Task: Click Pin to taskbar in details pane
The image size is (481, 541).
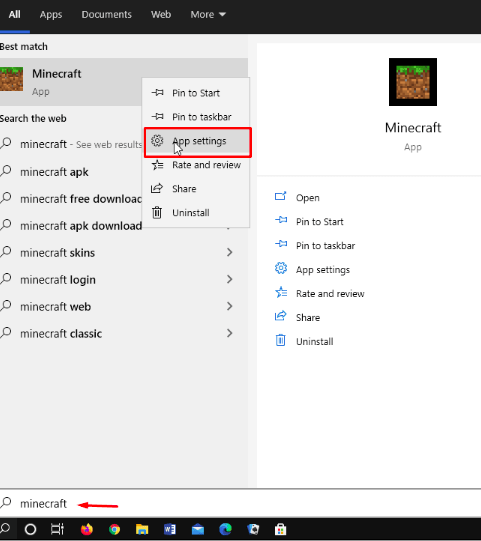Action: pos(325,246)
